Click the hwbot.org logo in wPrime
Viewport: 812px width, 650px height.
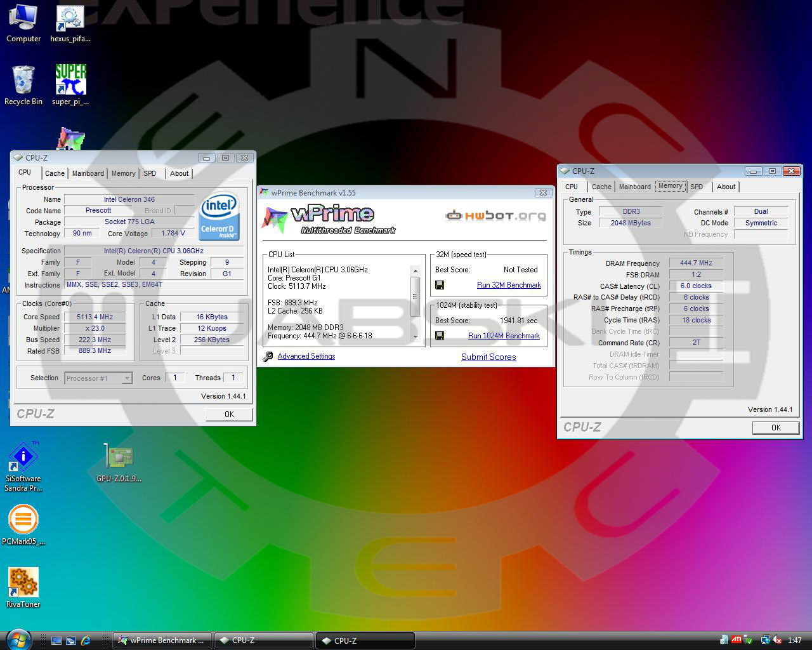(x=495, y=216)
